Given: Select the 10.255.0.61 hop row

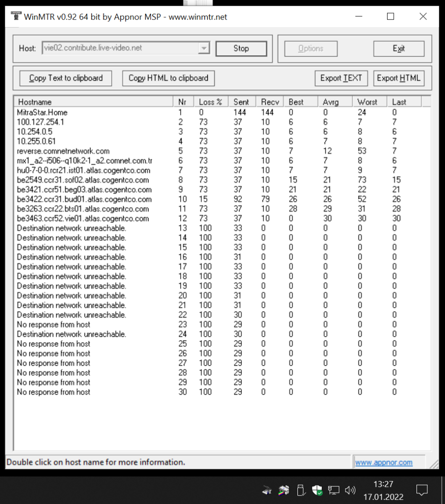Looking at the screenshot, I should click(x=222, y=141).
